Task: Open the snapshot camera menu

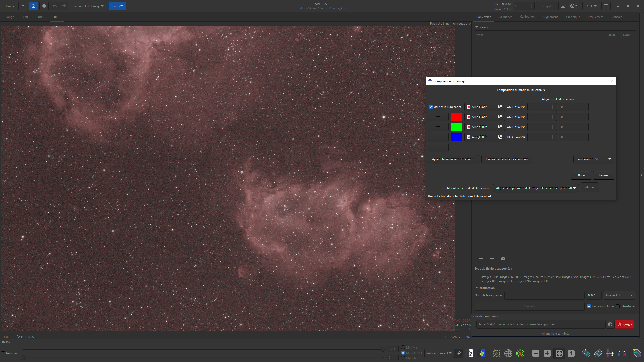Action: 574,6
